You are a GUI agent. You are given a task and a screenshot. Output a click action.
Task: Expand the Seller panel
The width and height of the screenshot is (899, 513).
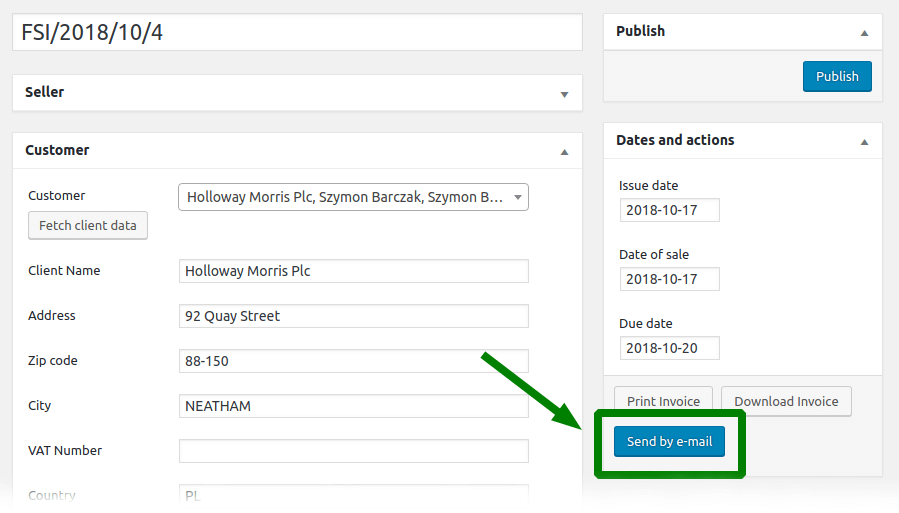click(x=564, y=95)
